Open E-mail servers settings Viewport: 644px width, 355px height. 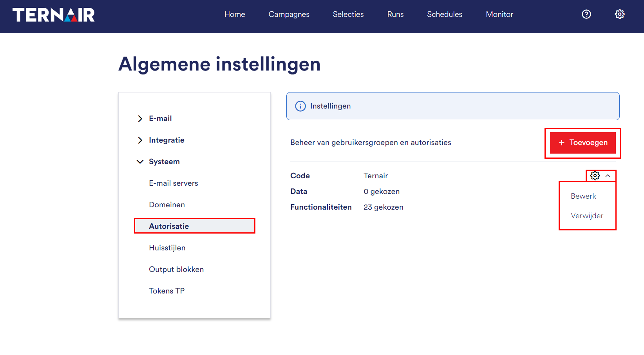[x=174, y=183]
